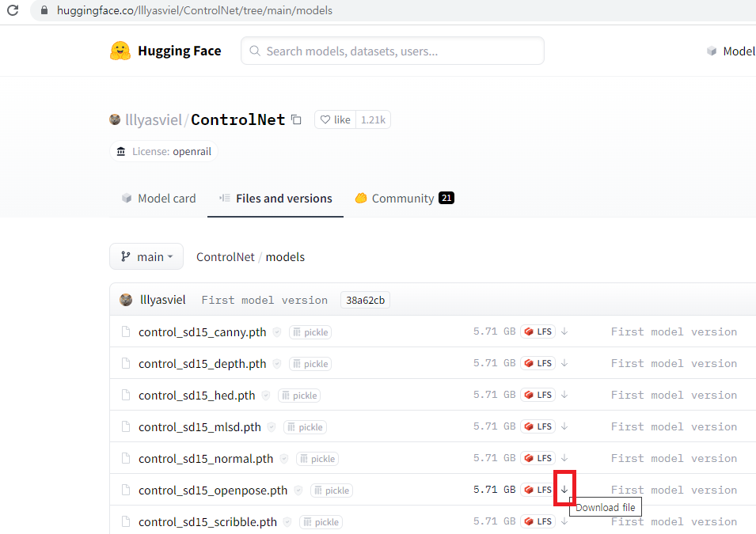Image resolution: width=756 pixels, height=534 pixels.
Task: Open lllyasviel commit author link
Action: [162, 300]
